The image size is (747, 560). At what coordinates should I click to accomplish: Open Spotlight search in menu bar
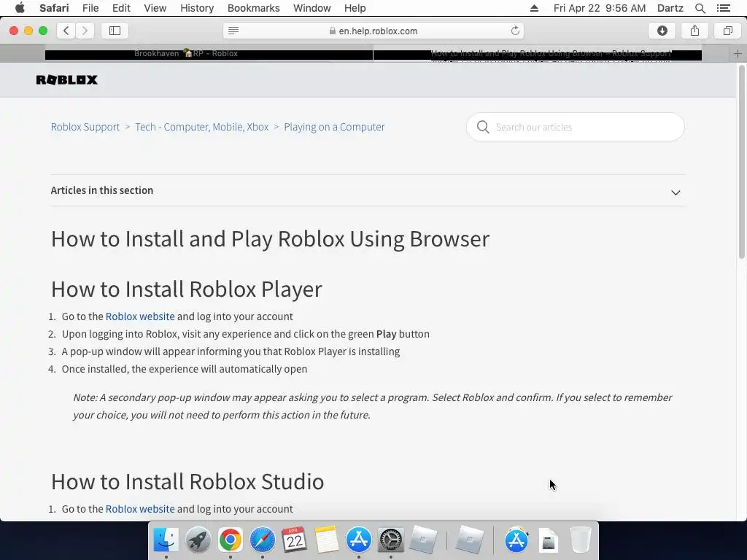[x=700, y=8]
